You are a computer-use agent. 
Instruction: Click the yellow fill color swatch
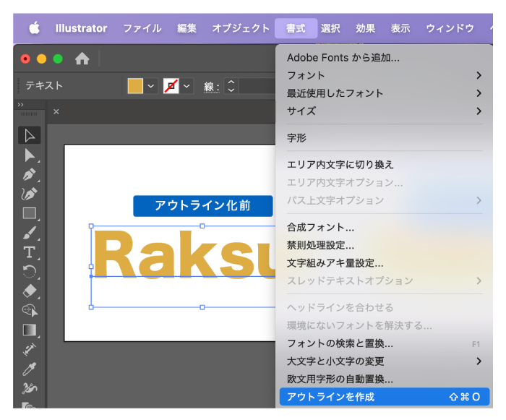[135, 86]
